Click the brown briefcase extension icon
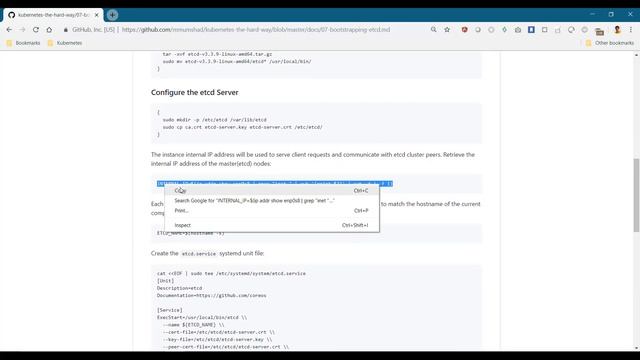This screenshot has width=640, height=360. (x=599, y=31)
